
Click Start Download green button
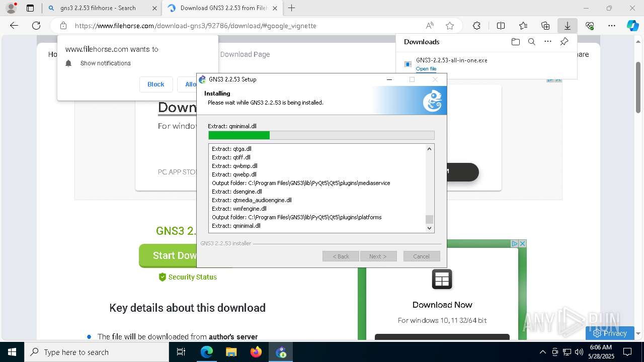168,256
